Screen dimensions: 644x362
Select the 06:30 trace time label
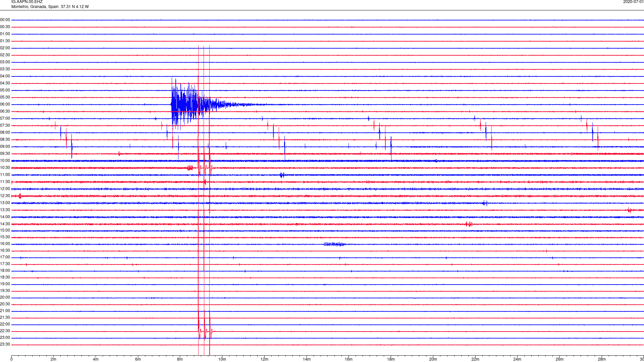pyautogui.click(x=5, y=111)
